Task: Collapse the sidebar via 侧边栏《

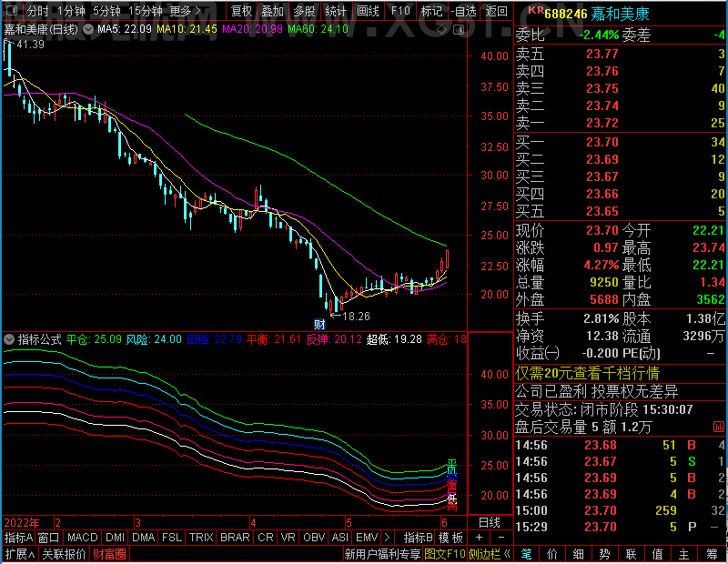Action: point(490,554)
